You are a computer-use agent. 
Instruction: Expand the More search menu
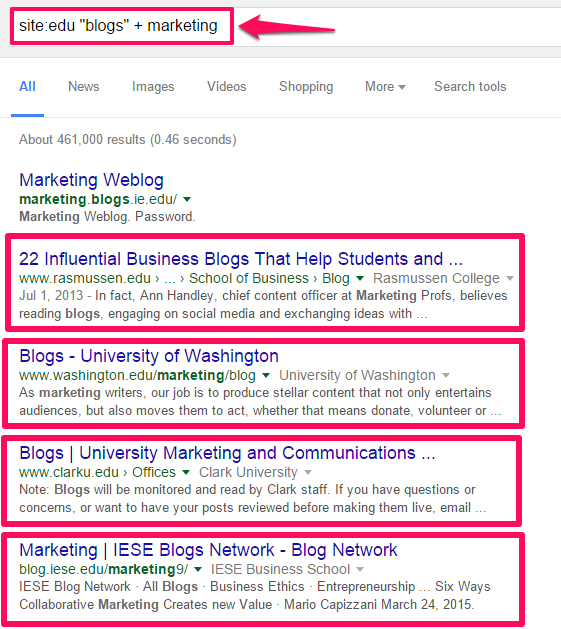pos(385,86)
